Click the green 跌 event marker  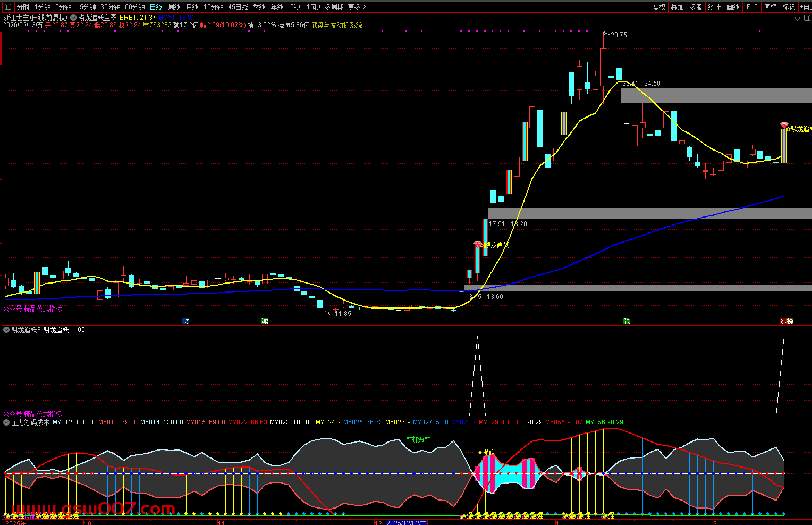tap(627, 321)
